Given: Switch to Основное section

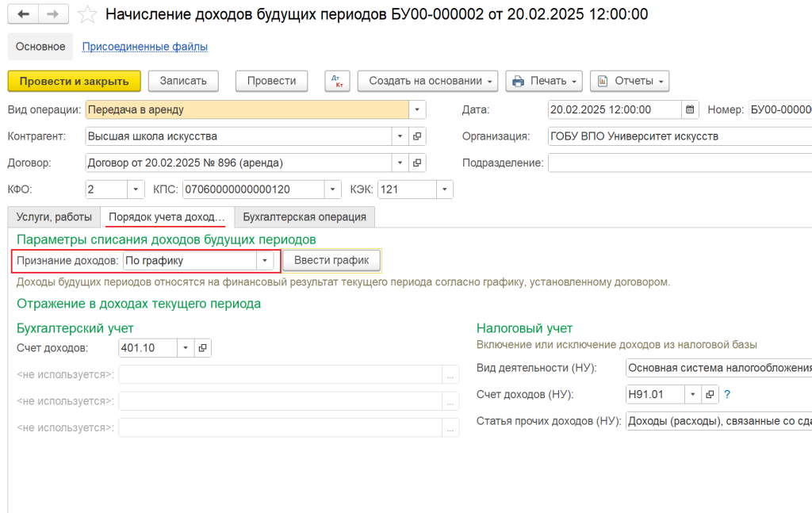Looking at the screenshot, I should click(40, 47).
